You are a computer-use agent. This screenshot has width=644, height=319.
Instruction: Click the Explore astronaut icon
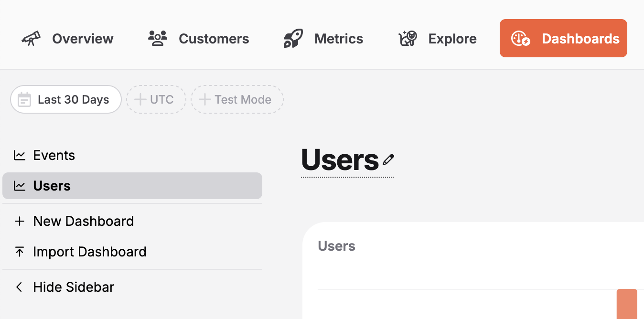407,38
